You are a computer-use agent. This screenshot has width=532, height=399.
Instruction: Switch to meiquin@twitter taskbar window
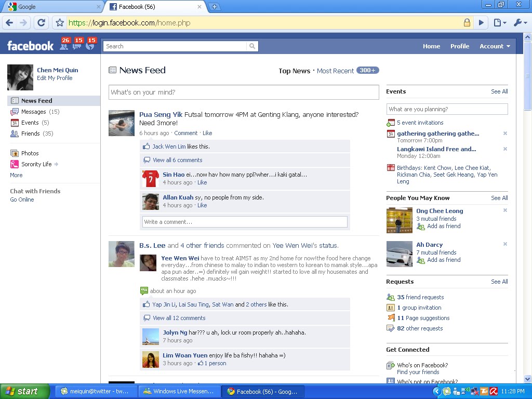(x=96, y=391)
